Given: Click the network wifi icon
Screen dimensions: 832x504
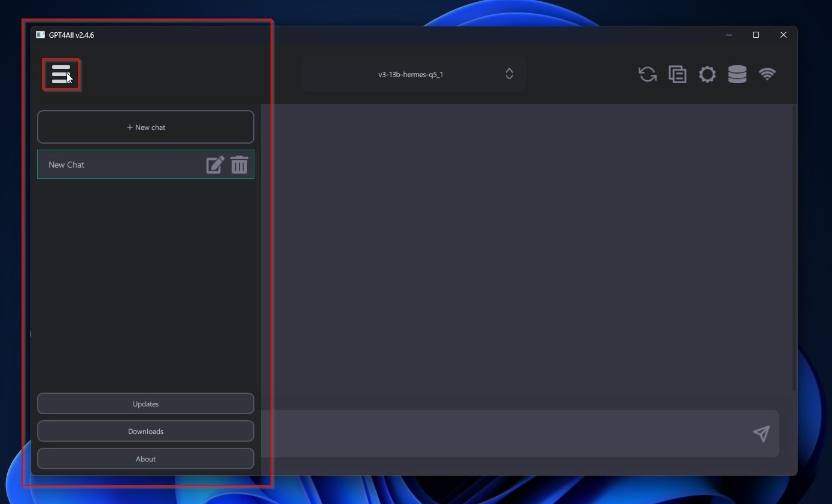Looking at the screenshot, I should tap(767, 74).
